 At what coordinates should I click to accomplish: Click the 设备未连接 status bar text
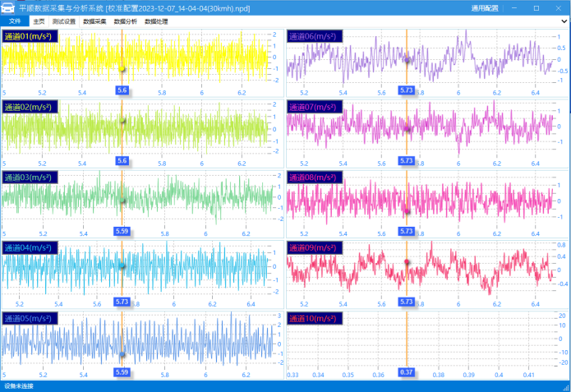tap(19, 386)
